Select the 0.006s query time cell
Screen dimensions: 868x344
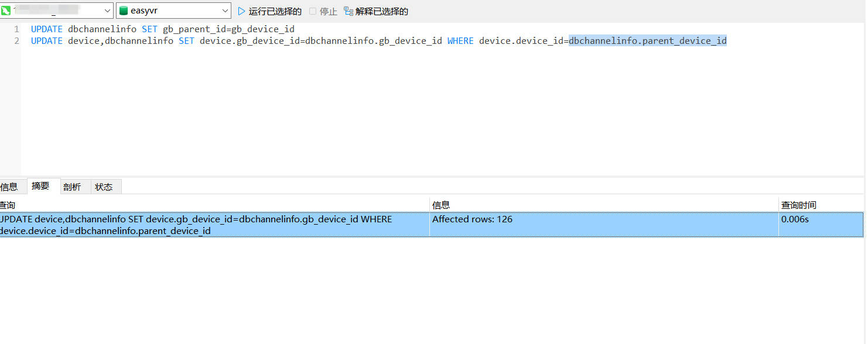click(x=821, y=225)
